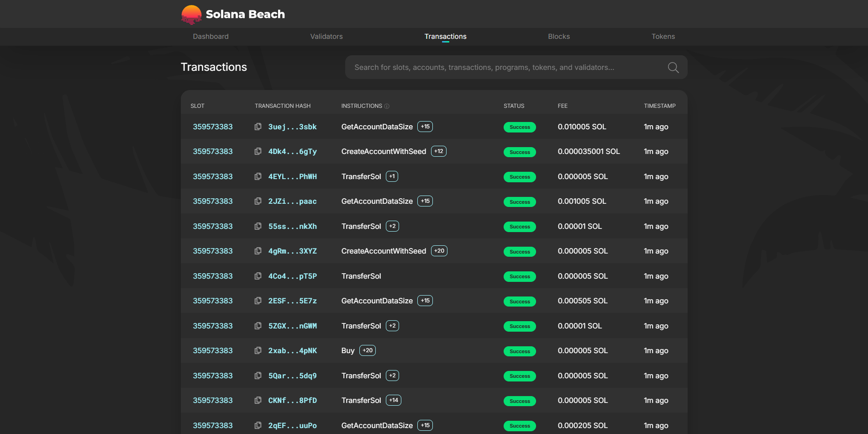The image size is (868, 434).
Task: Click the Success badge for TransferSol 4Co4...pT5P
Action: click(520, 276)
